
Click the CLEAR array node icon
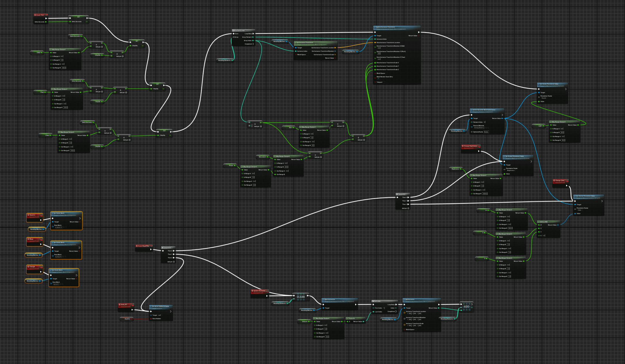click(301, 297)
